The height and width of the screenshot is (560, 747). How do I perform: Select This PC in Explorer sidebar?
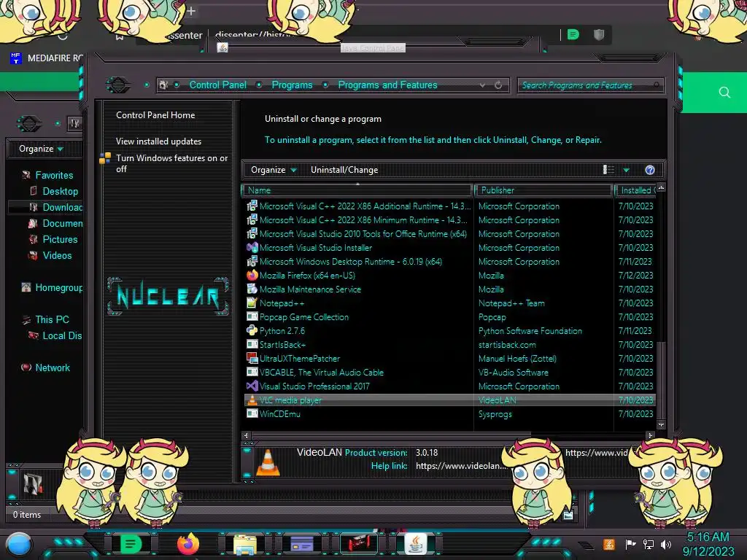point(52,320)
